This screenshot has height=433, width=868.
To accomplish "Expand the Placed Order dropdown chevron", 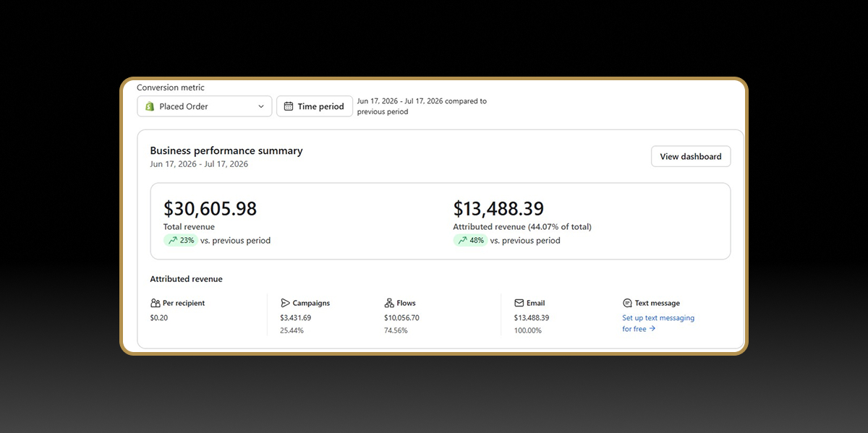I will pos(261,106).
